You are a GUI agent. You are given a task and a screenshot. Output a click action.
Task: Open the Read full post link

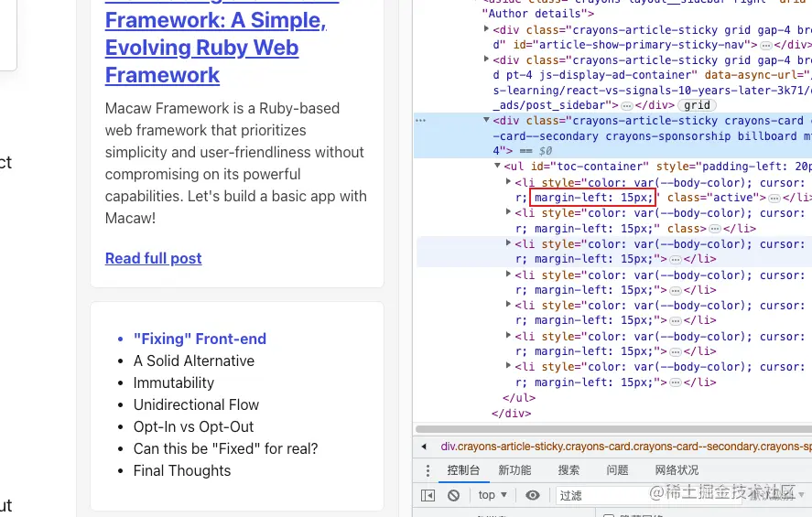[x=153, y=258]
